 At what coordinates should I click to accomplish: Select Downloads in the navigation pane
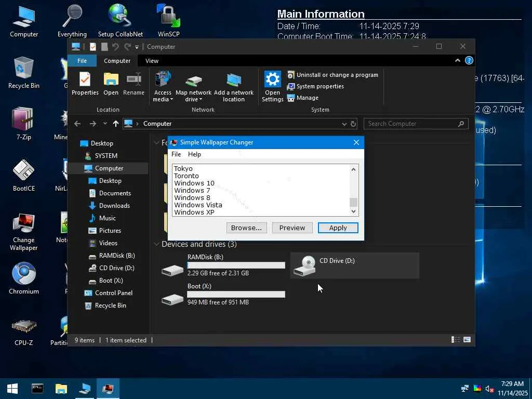coord(109,206)
